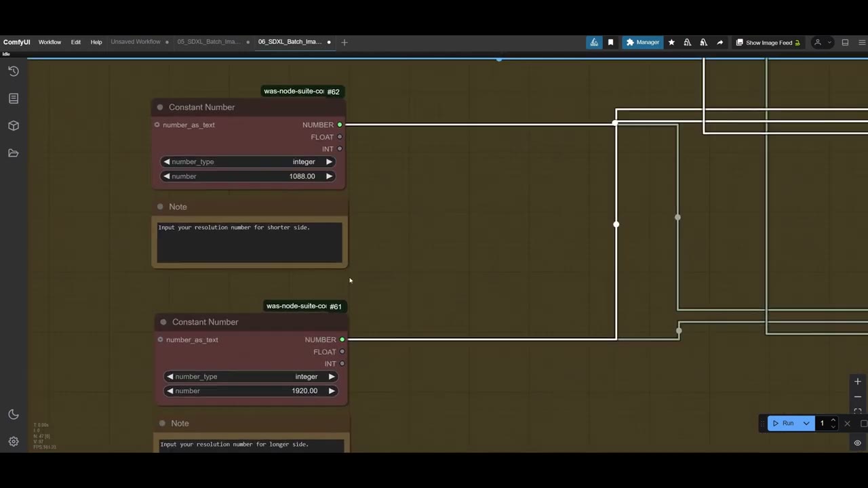This screenshot has width=868, height=488.
Task: Click Show Image Feed button
Action: pyautogui.click(x=768, y=43)
